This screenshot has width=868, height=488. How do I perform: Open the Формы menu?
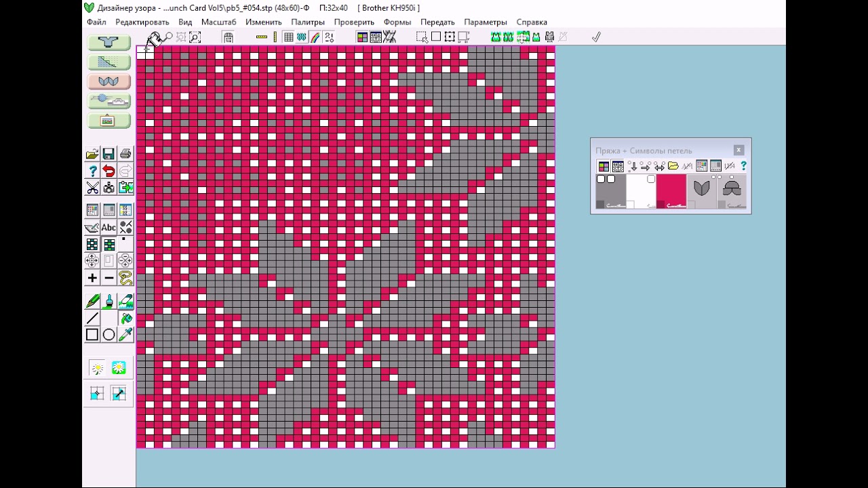[x=397, y=22]
